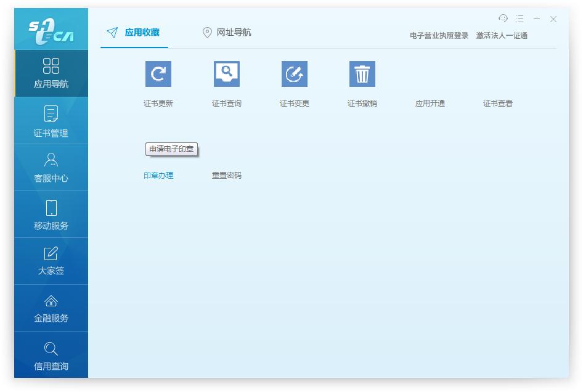Viewport: 583px width, 392px height.
Task: Open the 印章办理 seal service link
Action: (x=158, y=175)
